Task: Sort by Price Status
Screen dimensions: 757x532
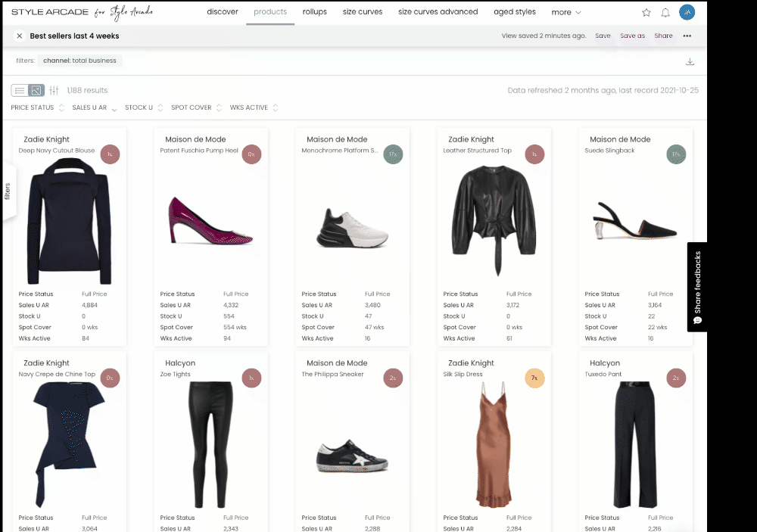Action: point(38,107)
